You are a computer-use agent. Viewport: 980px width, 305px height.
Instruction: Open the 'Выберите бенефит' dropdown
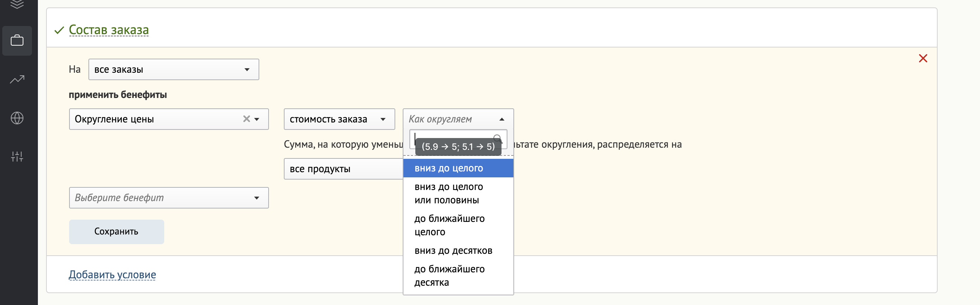169,198
